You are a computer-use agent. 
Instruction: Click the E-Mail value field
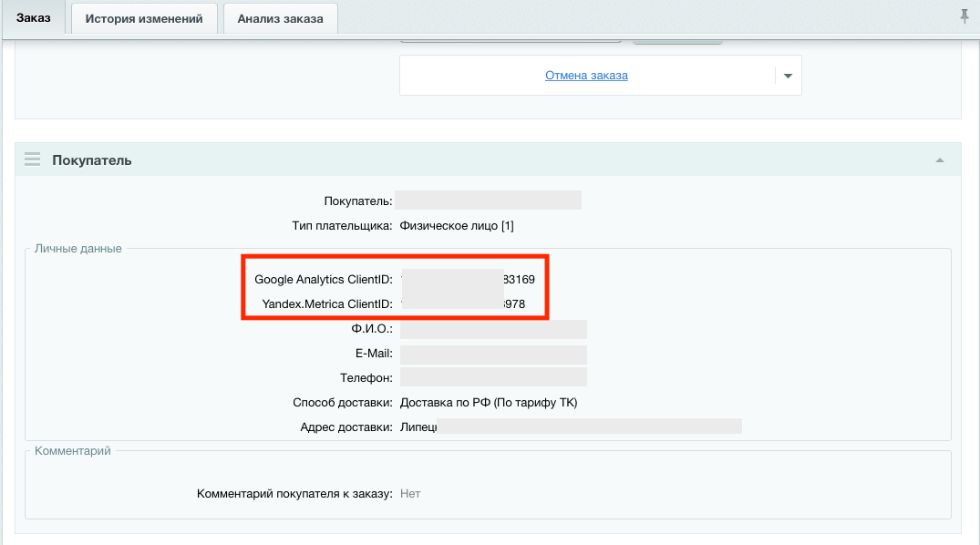coord(493,354)
